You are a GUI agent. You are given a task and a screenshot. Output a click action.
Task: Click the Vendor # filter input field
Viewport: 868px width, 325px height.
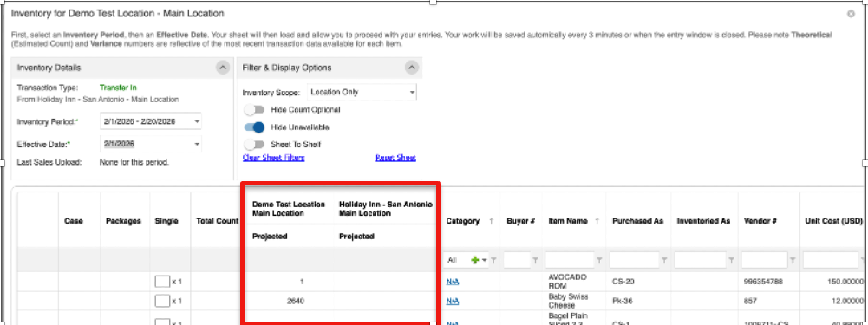(765, 260)
